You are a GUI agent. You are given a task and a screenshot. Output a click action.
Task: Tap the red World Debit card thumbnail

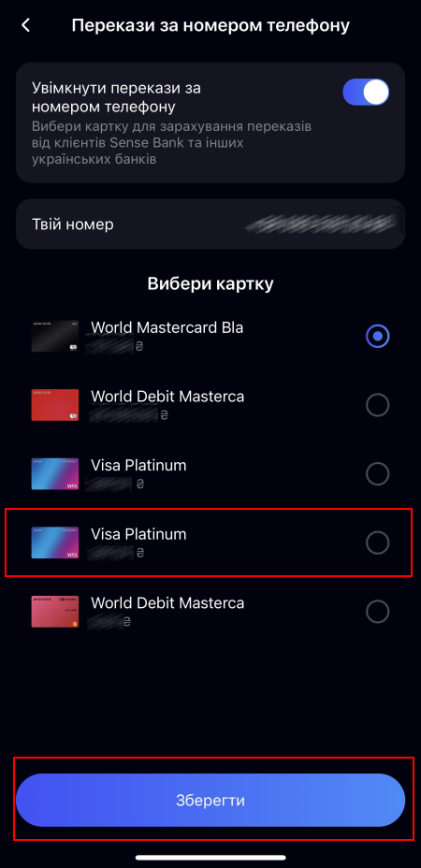(x=55, y=405)
